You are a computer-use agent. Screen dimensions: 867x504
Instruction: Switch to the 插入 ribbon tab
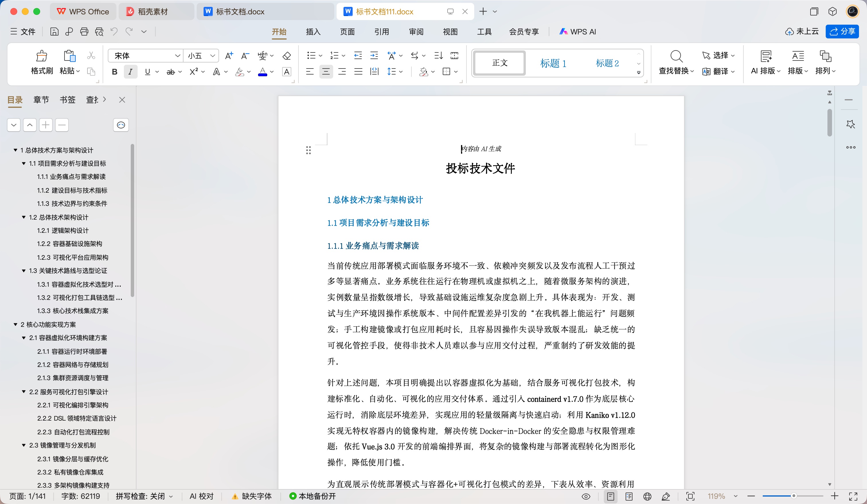point(313,32)
